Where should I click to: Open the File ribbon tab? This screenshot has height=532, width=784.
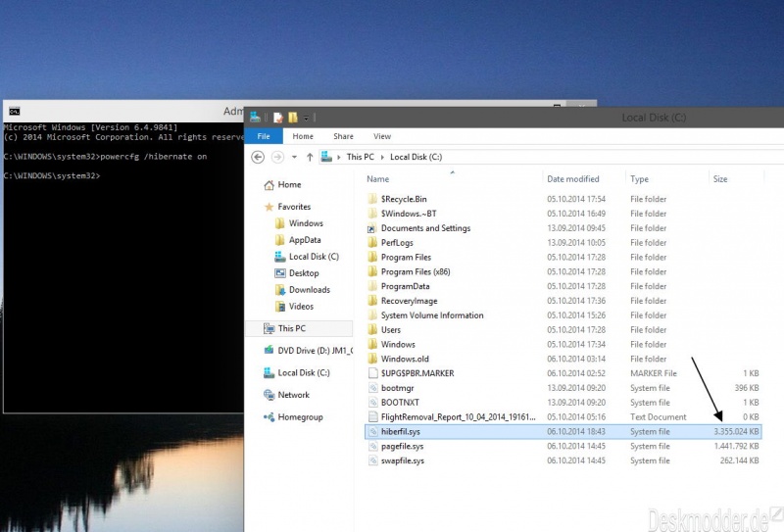coord(264,136)
